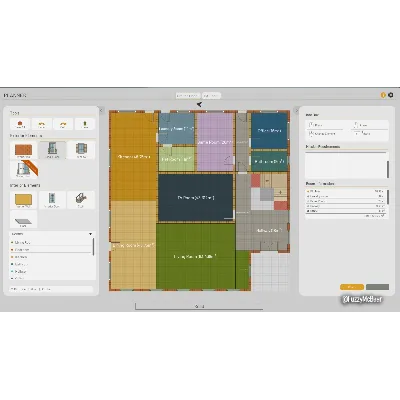The width and height of the screenshot is (400, 400).
Task: Select the blue-grey Laundry Room on the plan
Action: [176, 129]
